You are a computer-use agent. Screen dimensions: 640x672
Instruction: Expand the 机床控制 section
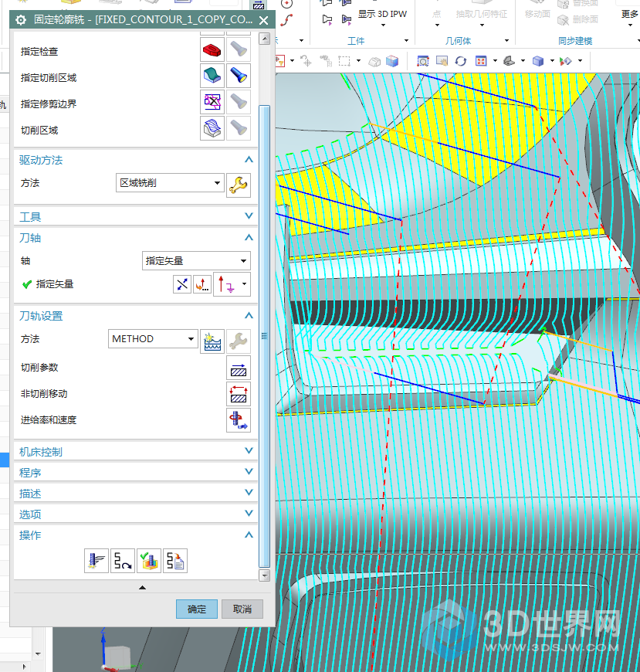248,452
